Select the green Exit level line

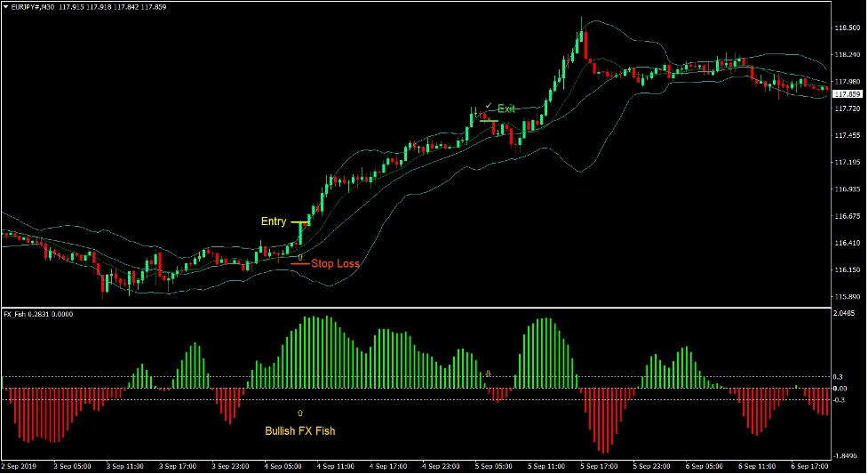click(x=488, y=120)
